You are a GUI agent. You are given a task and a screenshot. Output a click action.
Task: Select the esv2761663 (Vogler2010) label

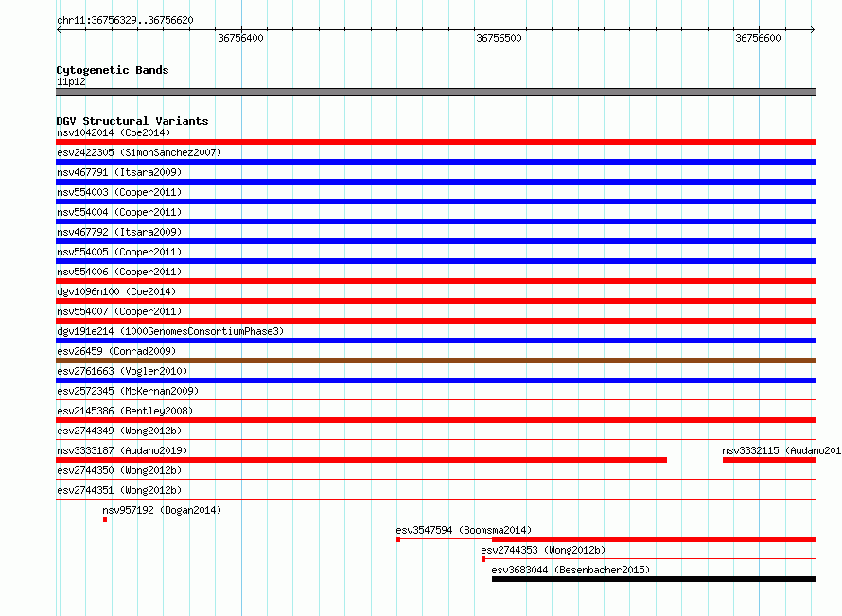(122, 371)
